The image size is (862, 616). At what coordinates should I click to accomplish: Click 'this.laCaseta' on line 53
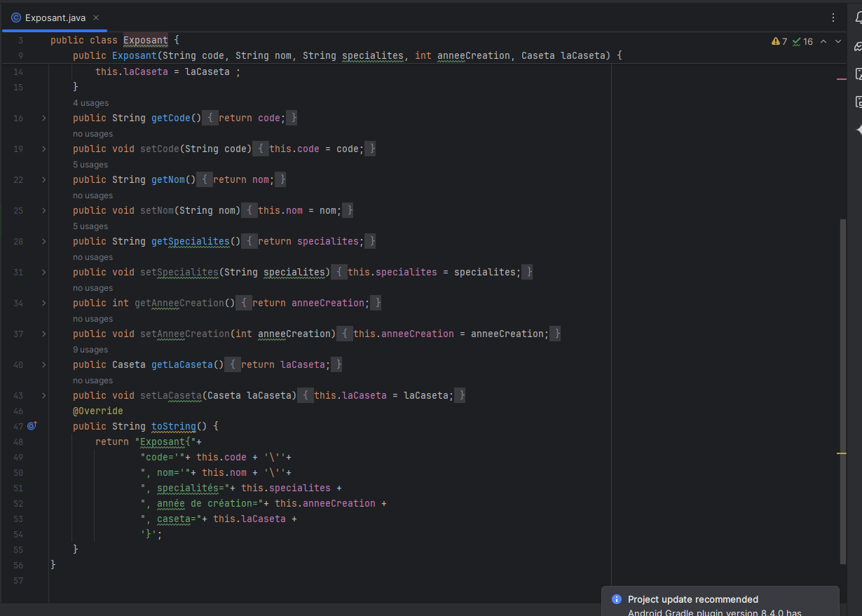249,519
